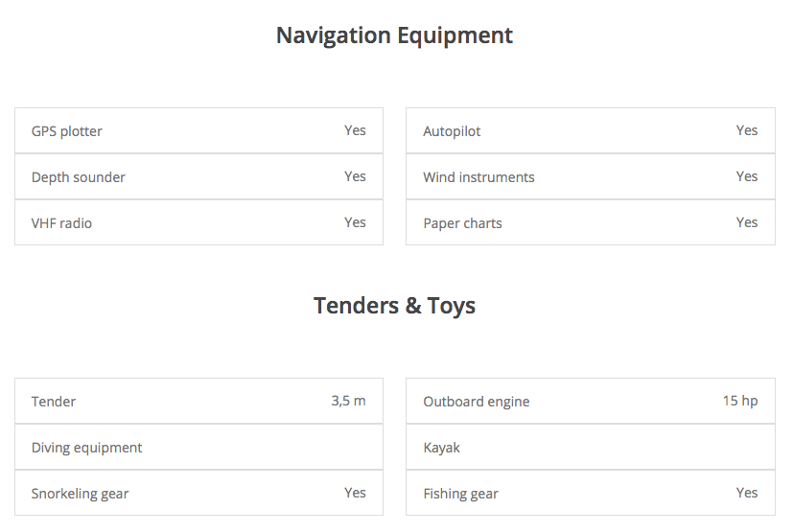Click the Tenders & Toys heading
The height and width of the screenshot is (532, 793).
click(394, 306)
